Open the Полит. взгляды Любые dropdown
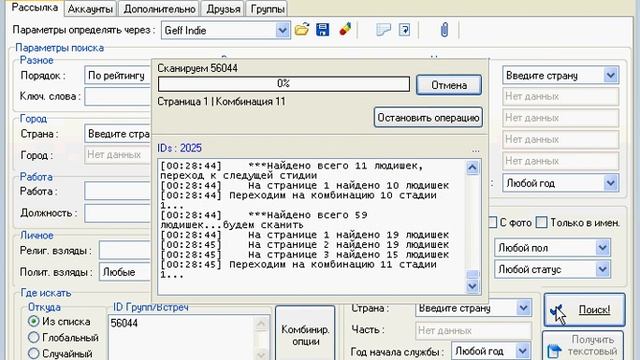640x360 pixels. coord(125,272)
